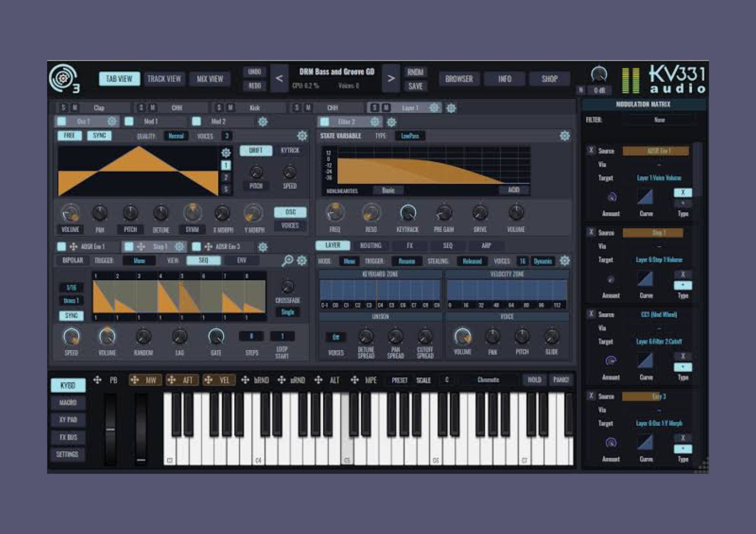Enable FREE oscillator mode
756x534 pixels.
click(70, 136)
